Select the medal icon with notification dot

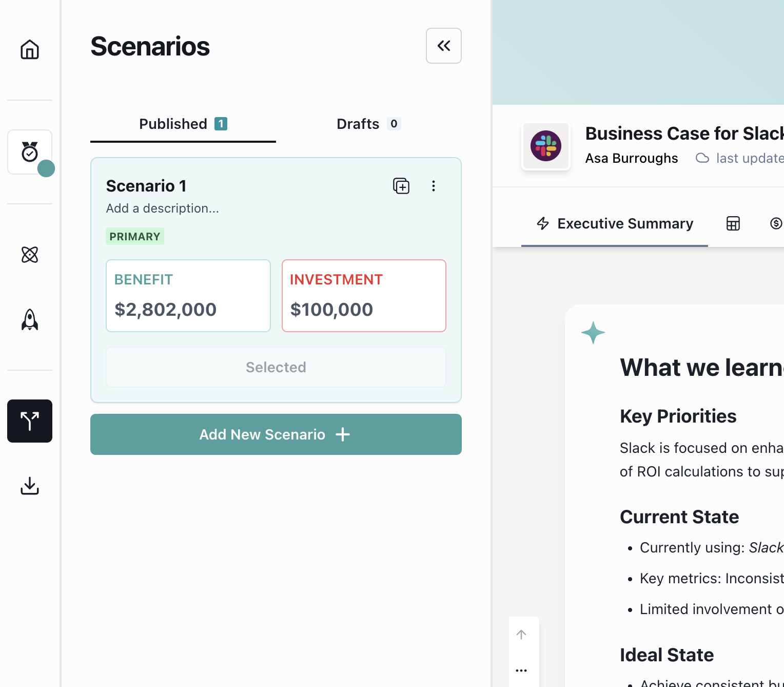click(29, 152)
